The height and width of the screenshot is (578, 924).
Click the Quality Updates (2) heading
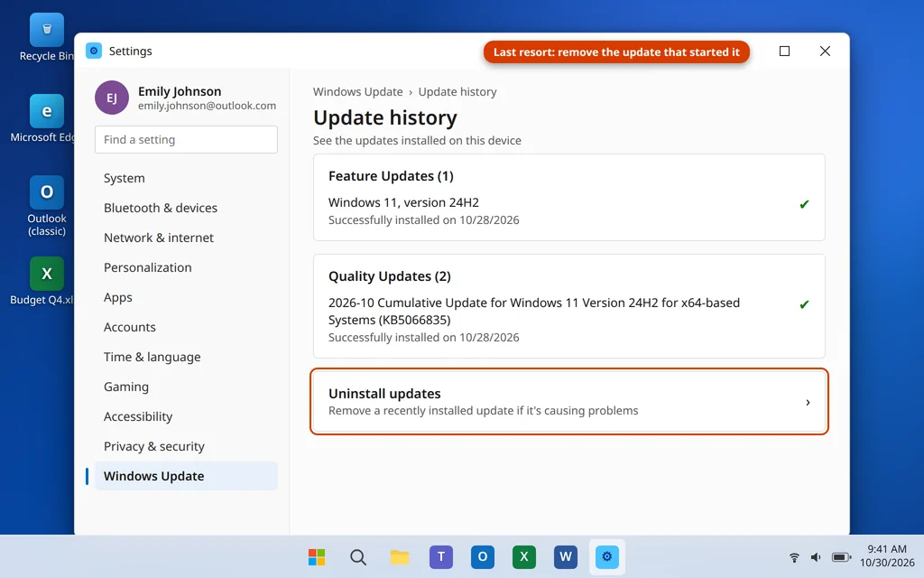[x=390, y=276]
